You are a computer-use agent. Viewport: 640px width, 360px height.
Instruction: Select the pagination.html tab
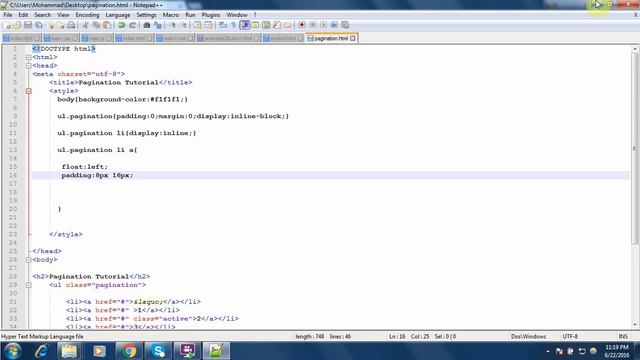(331, 38)
